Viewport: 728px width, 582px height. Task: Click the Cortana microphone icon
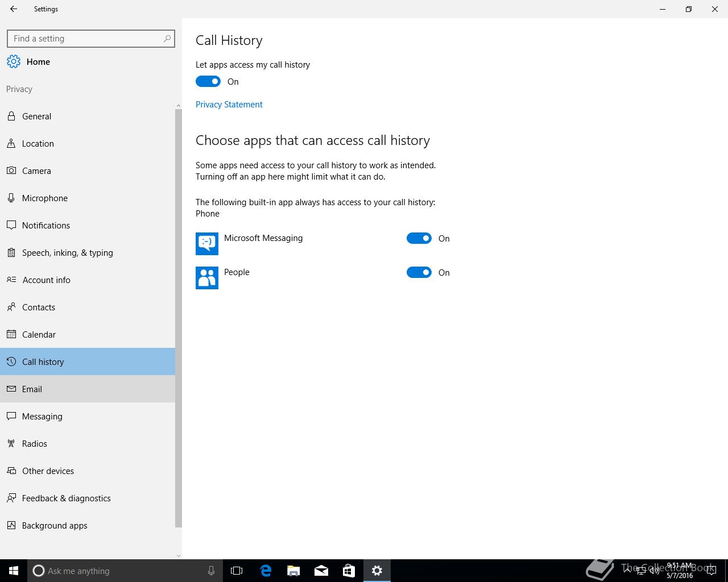[211, 571]
